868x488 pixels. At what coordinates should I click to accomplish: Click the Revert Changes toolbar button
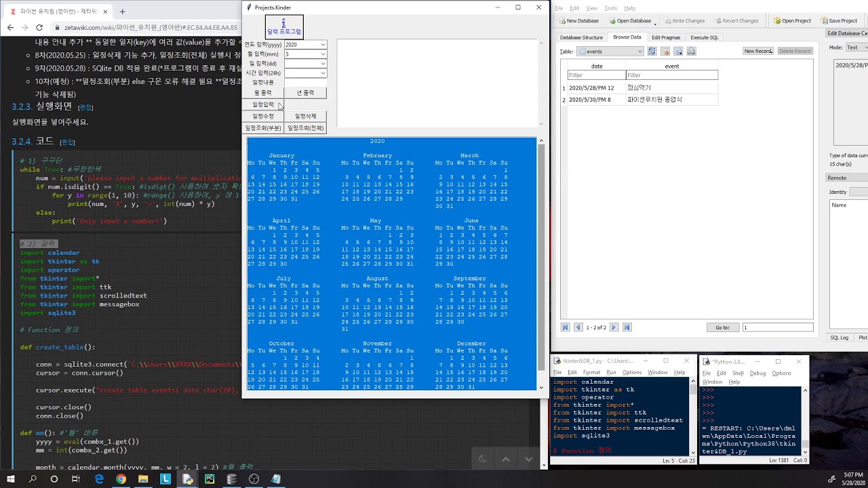tap(735, 21)
